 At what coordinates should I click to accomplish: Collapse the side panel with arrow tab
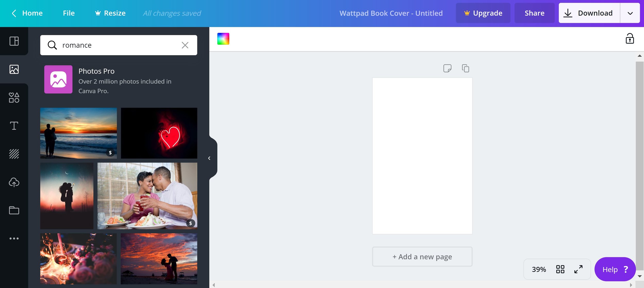[209, 158]
